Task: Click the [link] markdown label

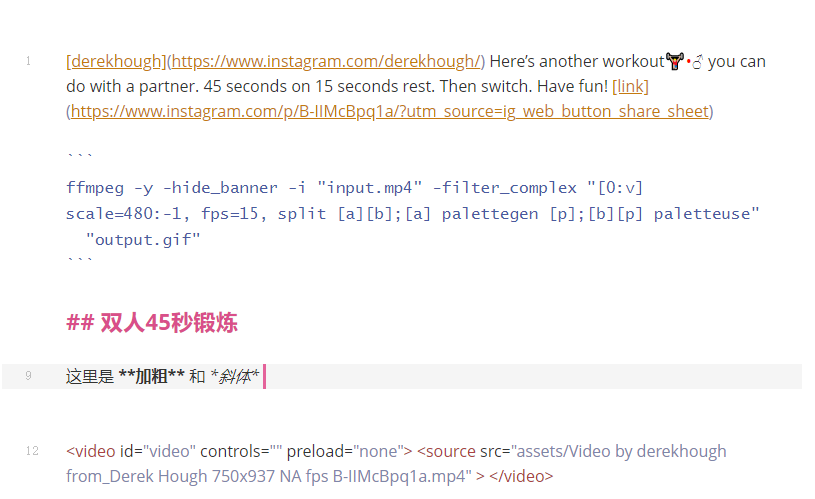Action: pos(630,86)
